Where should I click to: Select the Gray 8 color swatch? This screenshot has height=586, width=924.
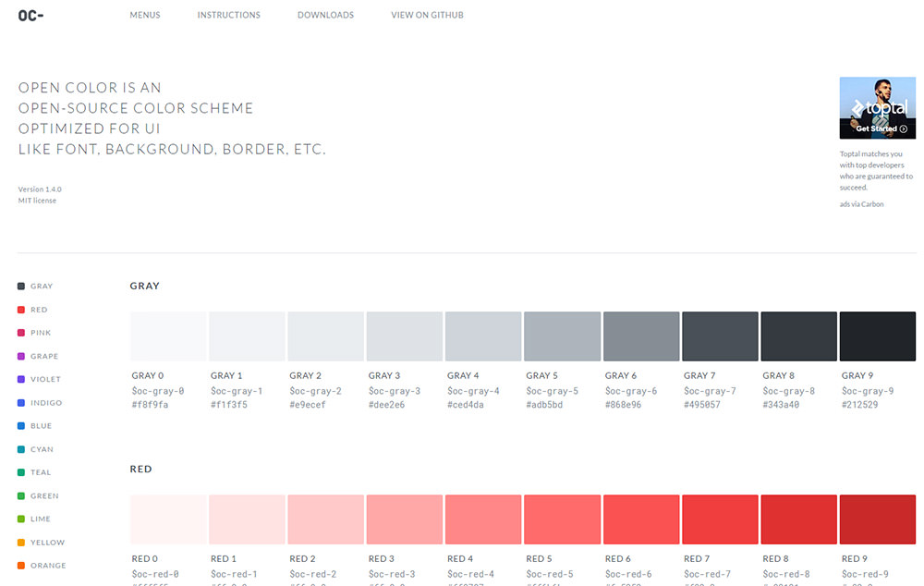[799, 336]
